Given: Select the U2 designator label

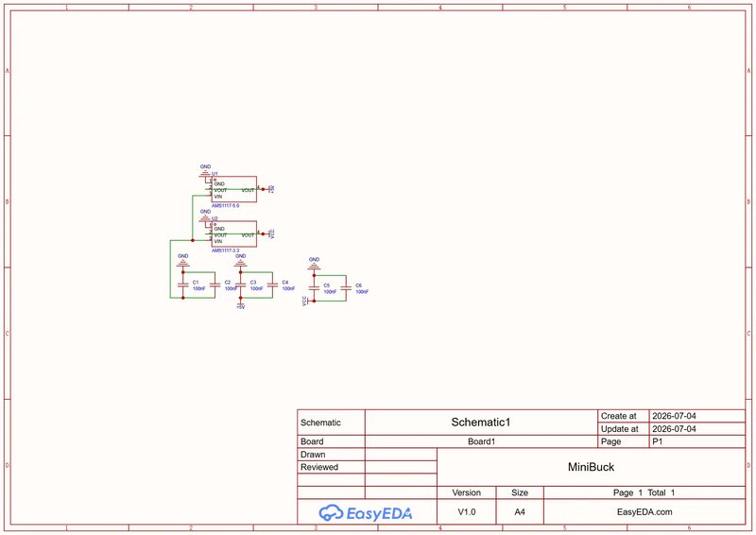Looking at the screenshot, I should [x=215, y=218].
